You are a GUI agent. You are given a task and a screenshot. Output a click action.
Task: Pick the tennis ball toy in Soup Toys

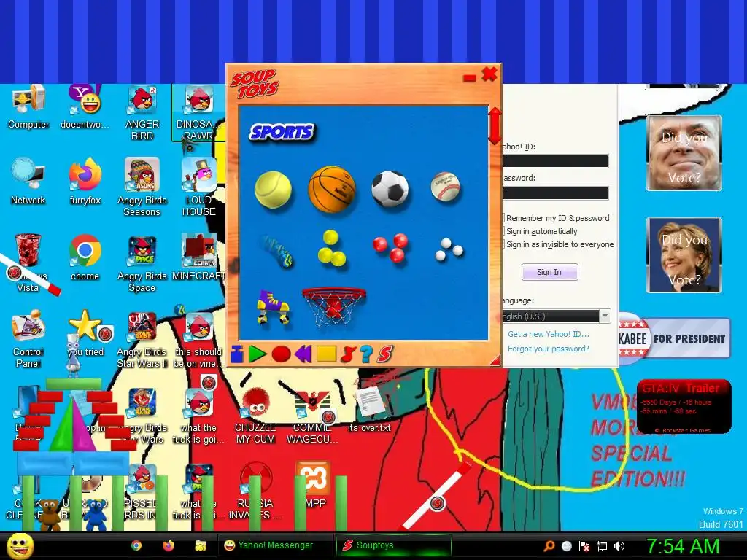tap(273, 190)
